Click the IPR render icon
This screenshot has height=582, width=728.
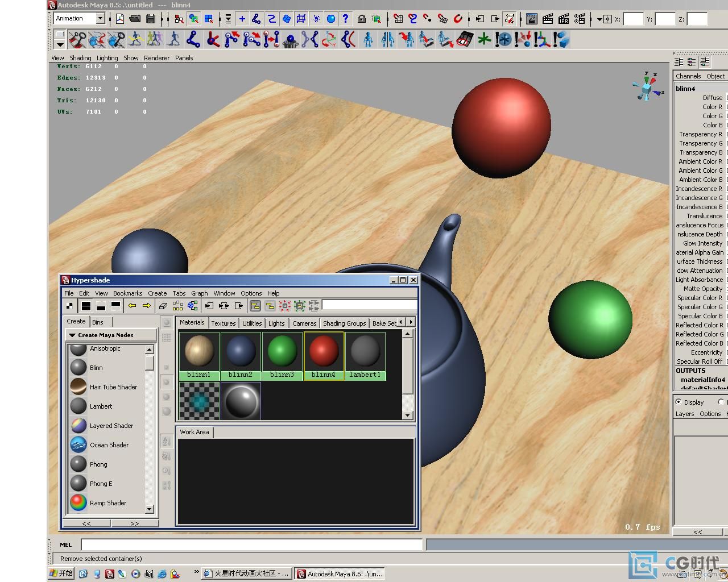pyautogui.click(x=564, y=19)
